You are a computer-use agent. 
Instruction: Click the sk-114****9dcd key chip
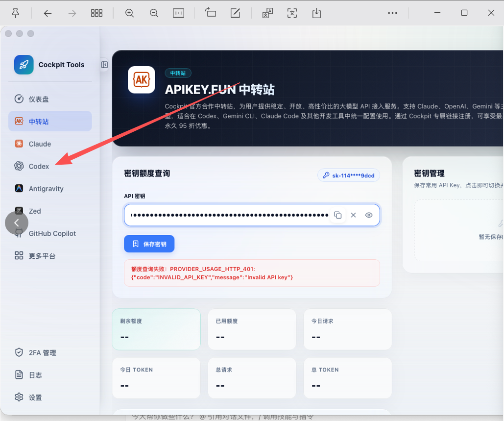point(349,175)
